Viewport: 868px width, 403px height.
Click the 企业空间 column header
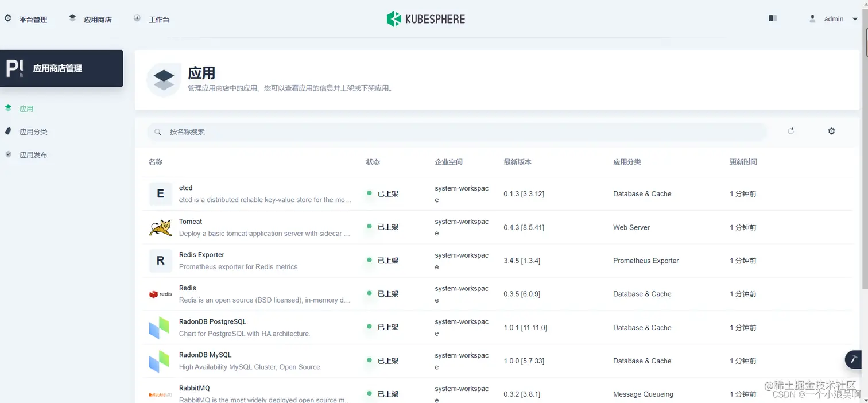[449, 162]
